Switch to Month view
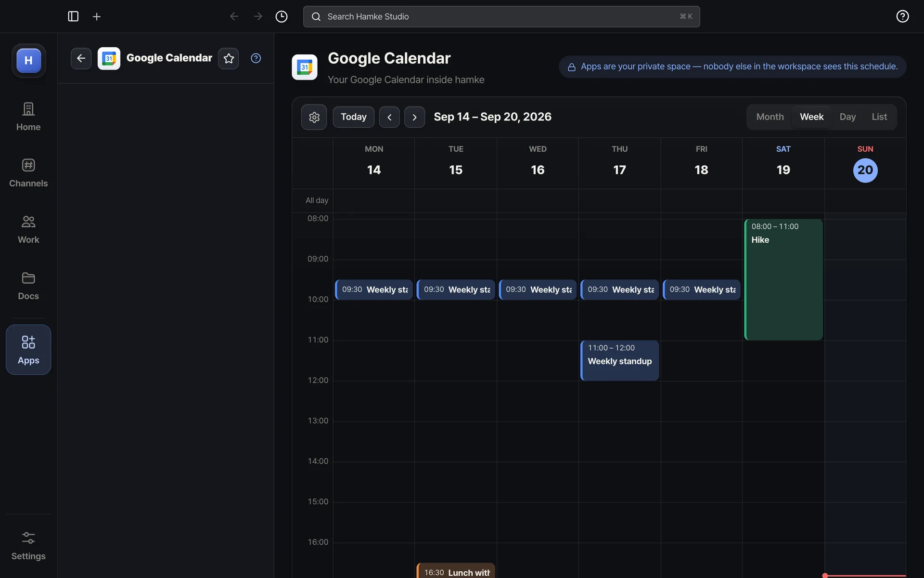The image size is (924, 578). click(770, 117)
